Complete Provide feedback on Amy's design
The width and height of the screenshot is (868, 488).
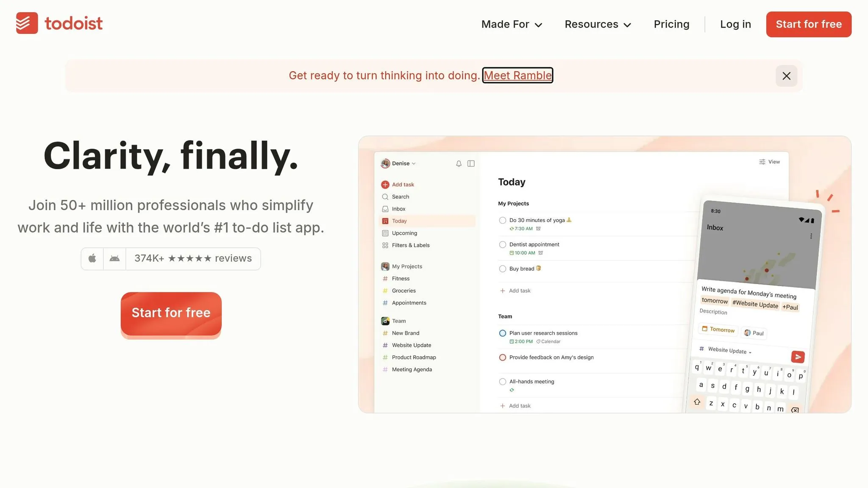[x=502, y=358]
